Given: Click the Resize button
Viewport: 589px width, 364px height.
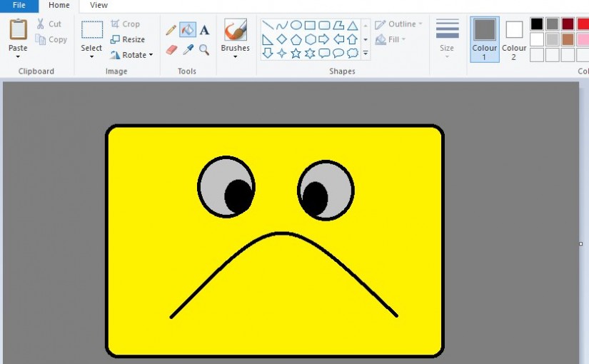Looking at the screenshot, I should (128, 40).
